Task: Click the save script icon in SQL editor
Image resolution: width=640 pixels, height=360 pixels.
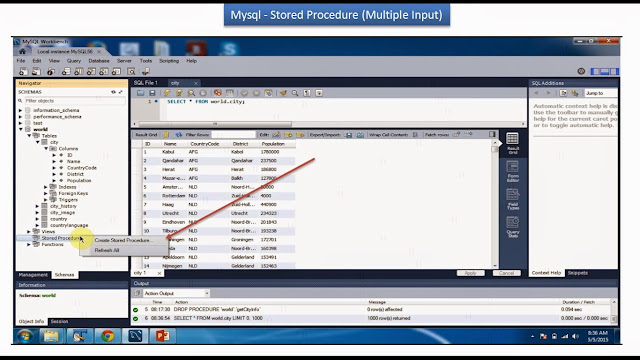Action: click(x=152, y=93)
